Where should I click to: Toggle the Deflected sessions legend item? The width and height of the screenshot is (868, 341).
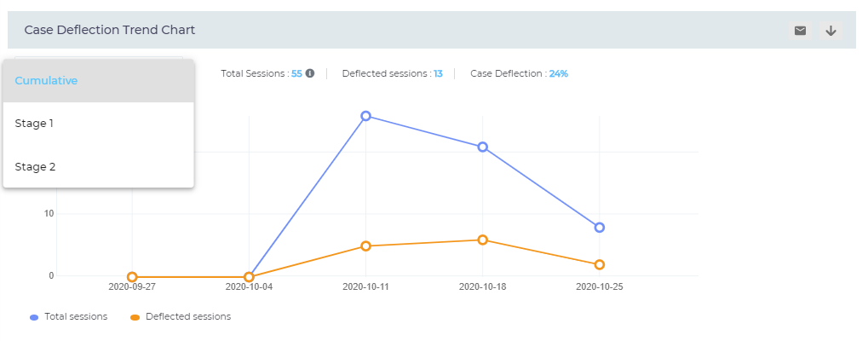(187, 316)
